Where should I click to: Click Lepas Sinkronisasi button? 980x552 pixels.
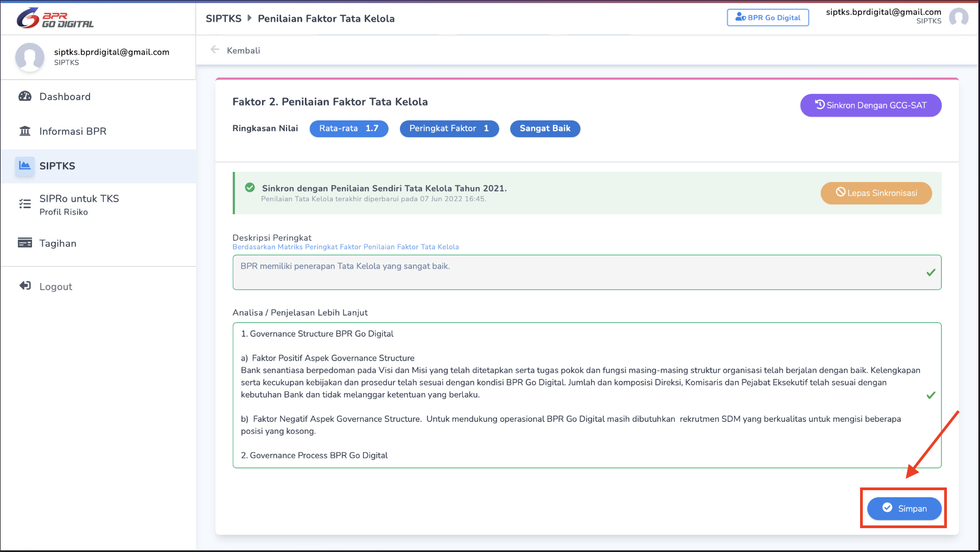pos(876,193)
